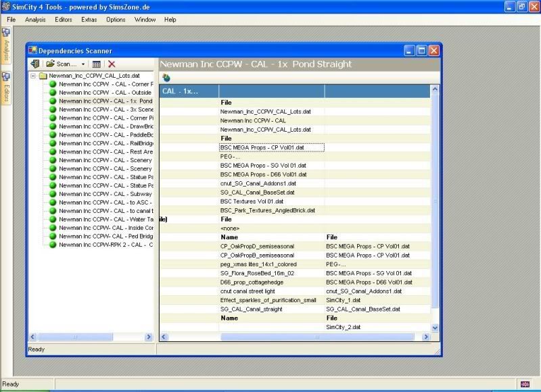This screenshot has height=392, width=541.
Task: Open the File menu
Action: 11,20
